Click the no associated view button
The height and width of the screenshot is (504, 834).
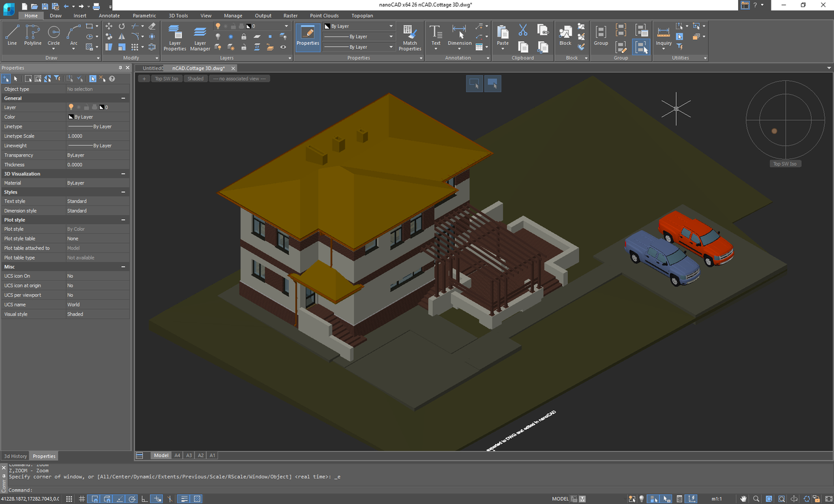(239, 79)
